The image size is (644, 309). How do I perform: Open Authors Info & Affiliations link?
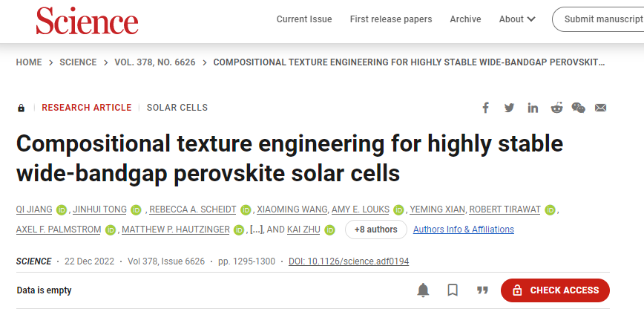click(x=463, y=230)
